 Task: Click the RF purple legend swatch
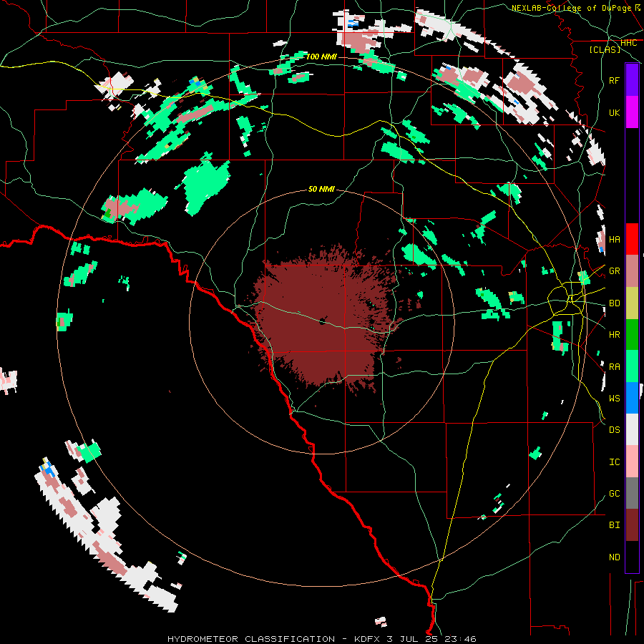pyautogui.click(x=632, y=80)
